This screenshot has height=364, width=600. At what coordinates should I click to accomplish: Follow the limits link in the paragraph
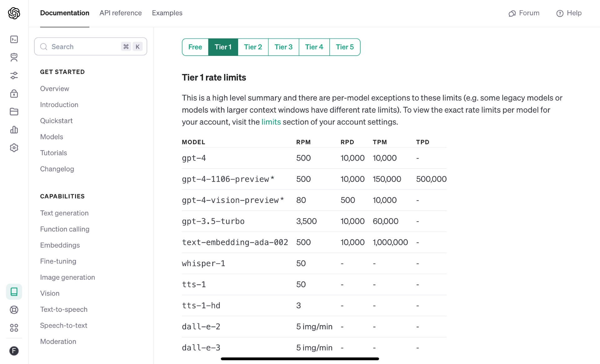[271, 122]
